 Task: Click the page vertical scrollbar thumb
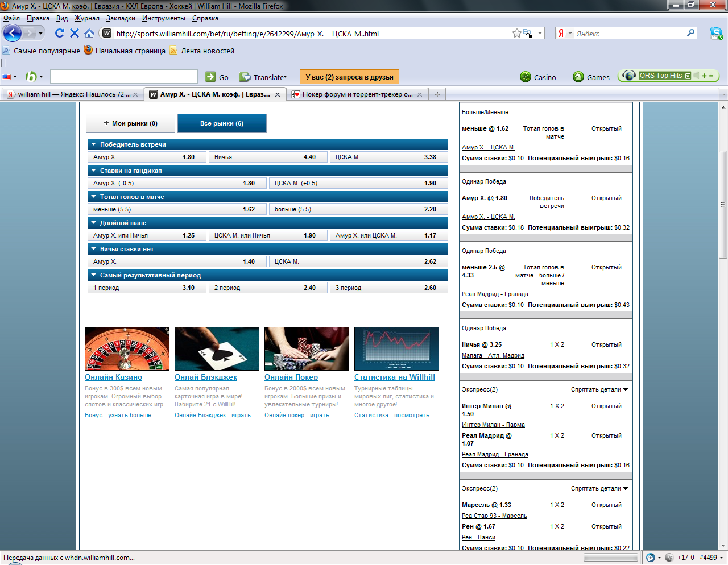pyautogui.click(x=723, y=205)
